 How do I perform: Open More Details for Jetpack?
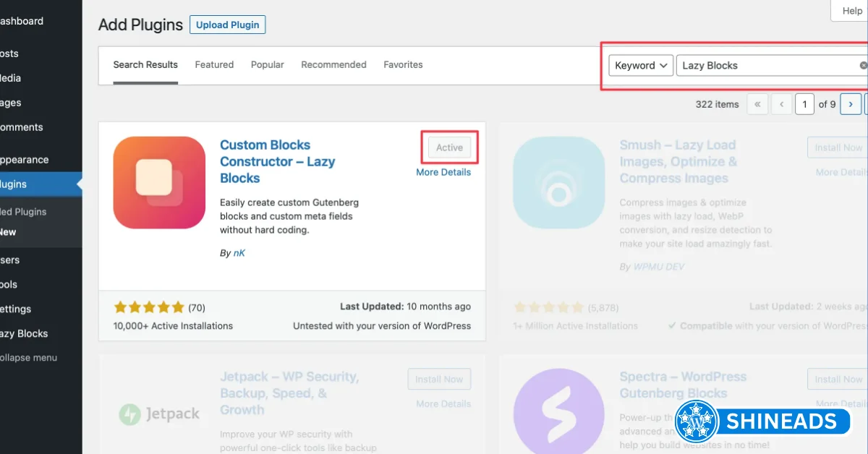443,403
